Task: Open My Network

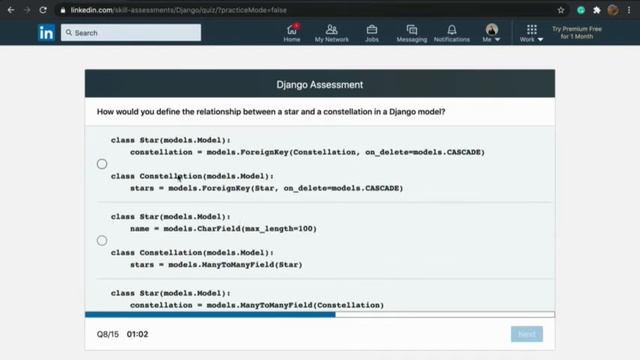Action: tap(331, 33)
